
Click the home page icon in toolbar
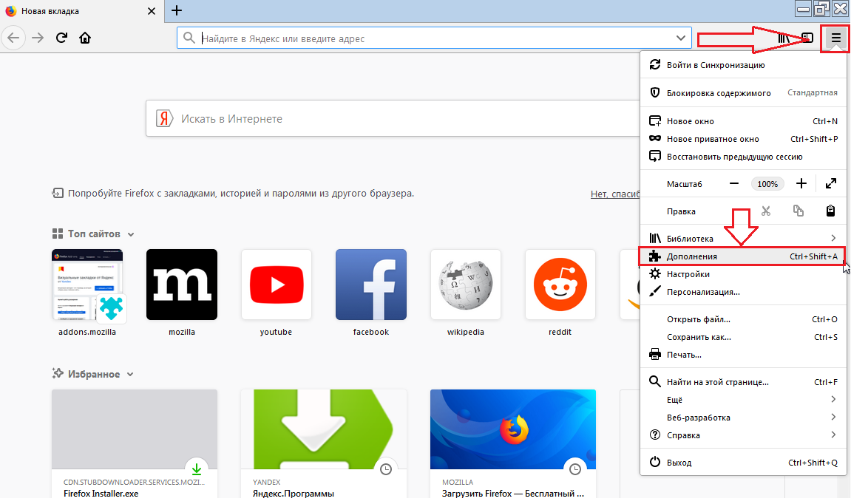[x=86, y=38]
